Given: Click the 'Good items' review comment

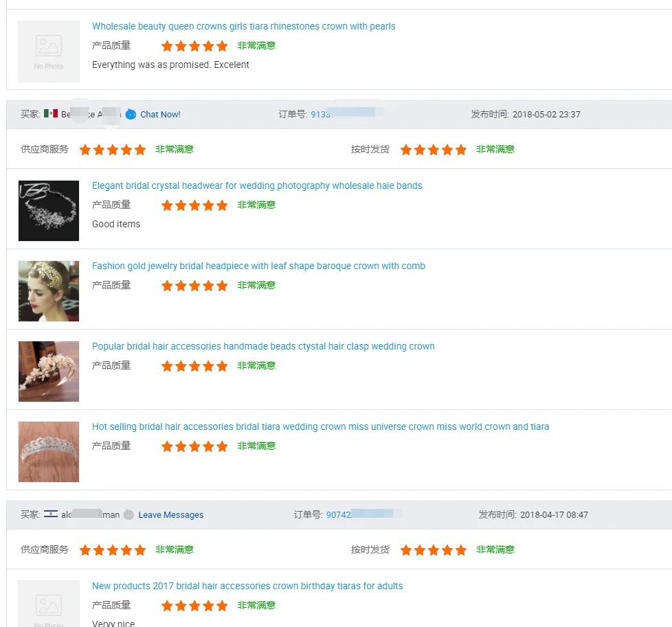Looking at the screenshot, I should 116,224.
